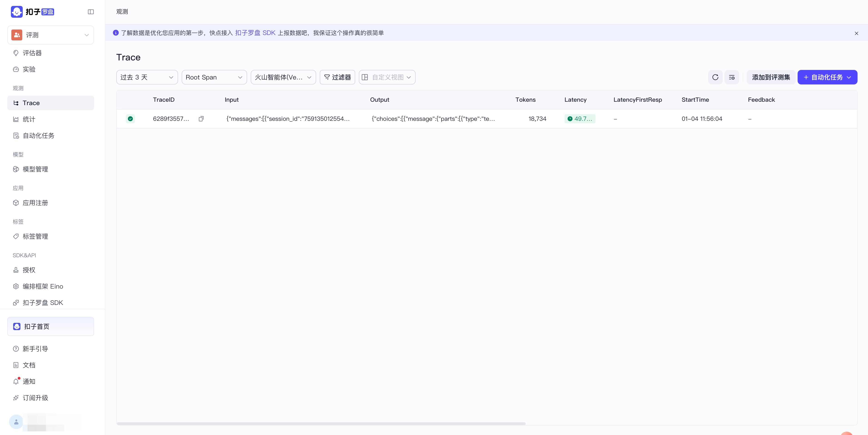Click the 扣子罗盘 logo icon
The image size is (868, 435).
point(17,12)
